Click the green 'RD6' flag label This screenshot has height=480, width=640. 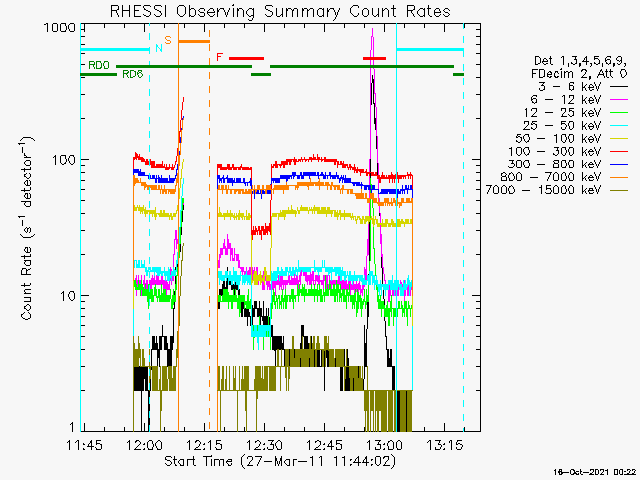click(x=133, y=74)
